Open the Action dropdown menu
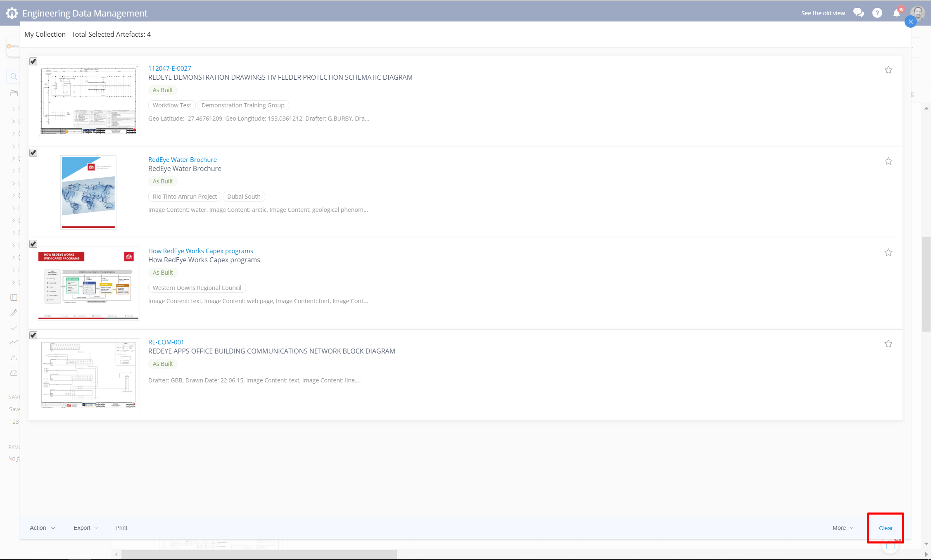Screen dimensions: 931x560 pyautogui.click(x=43, y=528)
